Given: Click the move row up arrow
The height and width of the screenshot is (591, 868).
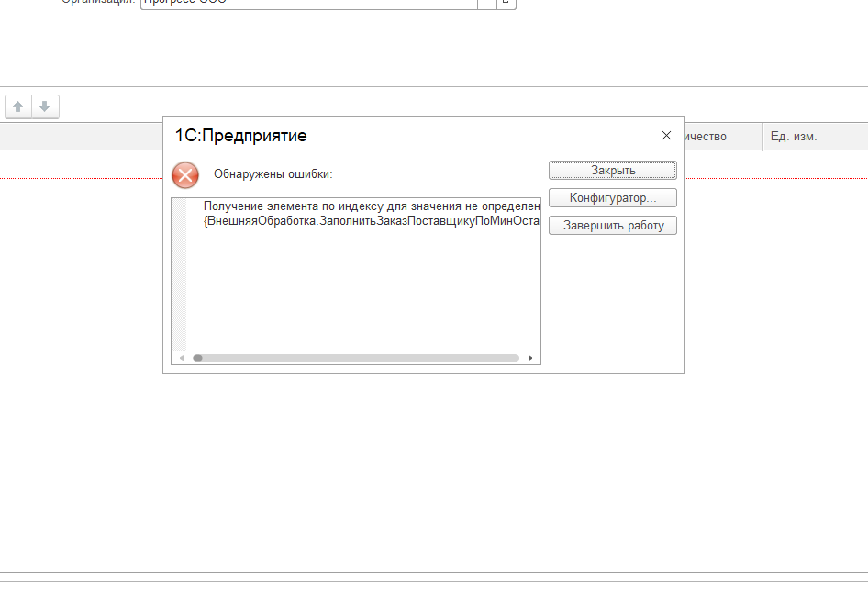Looking at the screenshot, I should [x=18, y=106].
